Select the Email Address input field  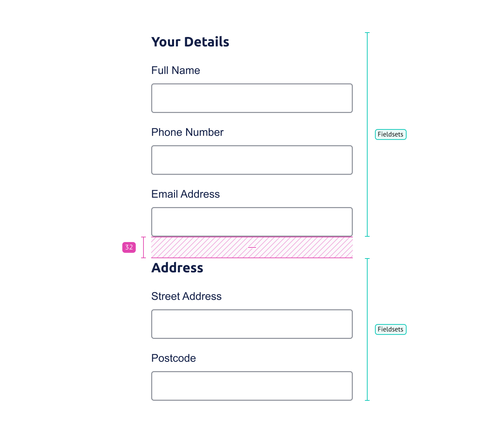(x=252, y=222)
